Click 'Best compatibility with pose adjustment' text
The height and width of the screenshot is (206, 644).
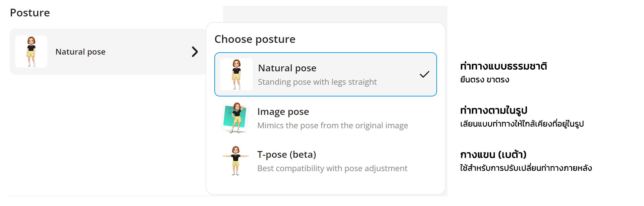click(x=332, y=168)
